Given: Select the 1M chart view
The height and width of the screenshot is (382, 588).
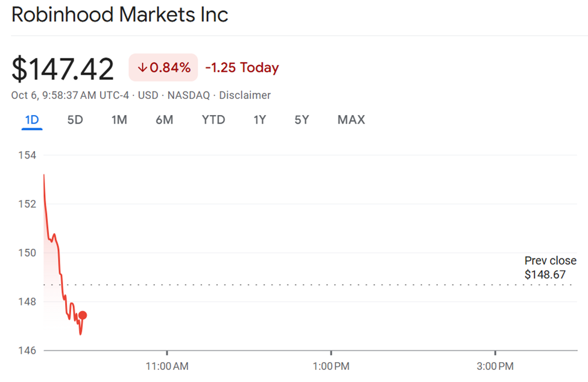Looking at the screenshot, I should (x=119, y=120).
